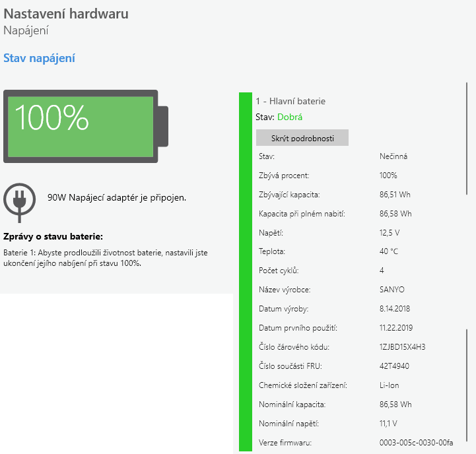Click the green battery health bar
This screenshot has width=476, height=454.
point(245,271)
